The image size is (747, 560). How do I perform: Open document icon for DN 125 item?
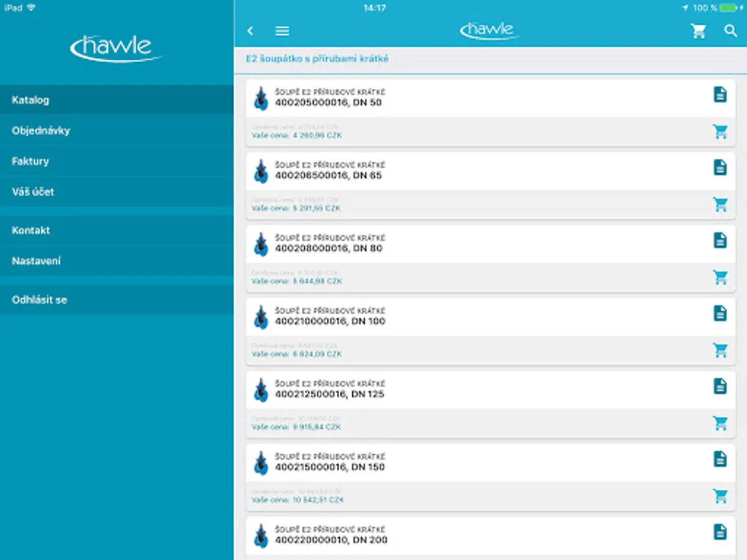(720, 386)
